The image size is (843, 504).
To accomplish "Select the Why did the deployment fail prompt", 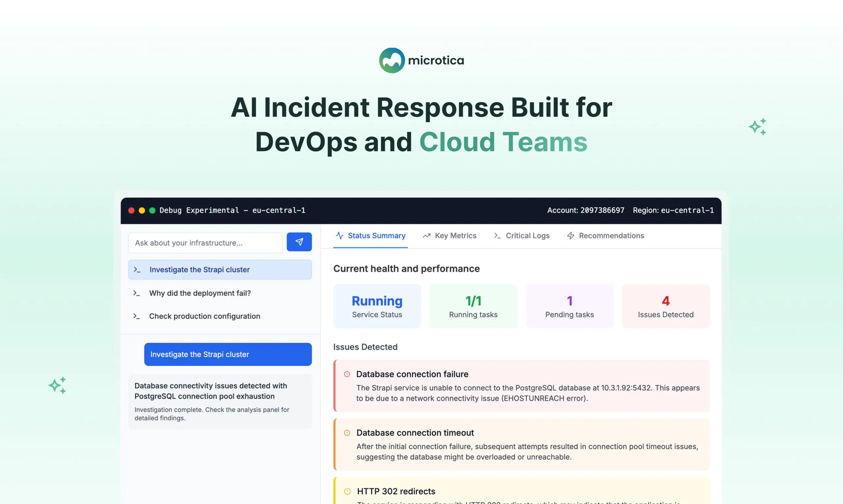I will (x=200, y=293).
